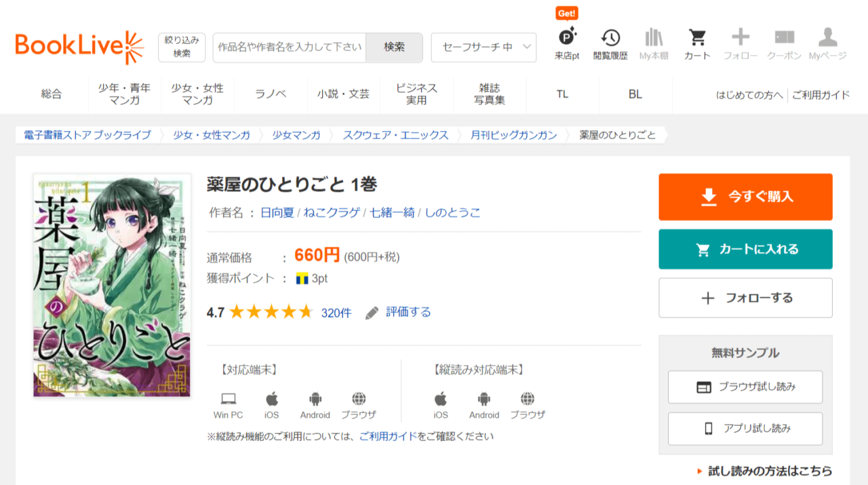The width and height of the screenshot is (868, 485).
Task: Open author link 日向夏
Action: (x=277, y=212)
